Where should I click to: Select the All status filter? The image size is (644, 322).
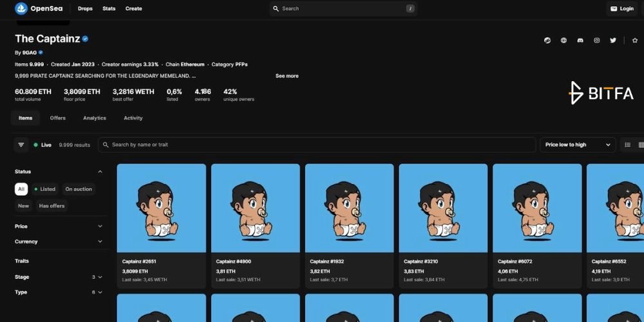pyautogui.click(x=21, y=189)
